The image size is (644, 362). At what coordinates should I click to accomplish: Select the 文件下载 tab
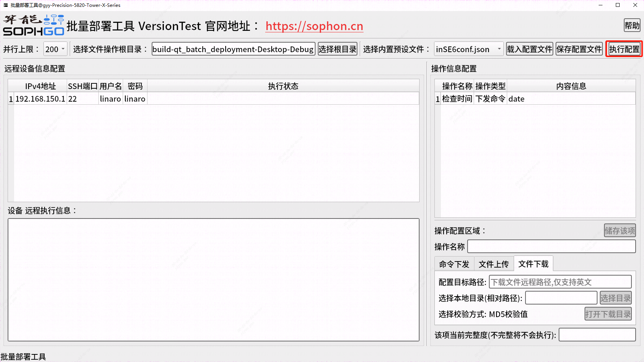point(533,264)
